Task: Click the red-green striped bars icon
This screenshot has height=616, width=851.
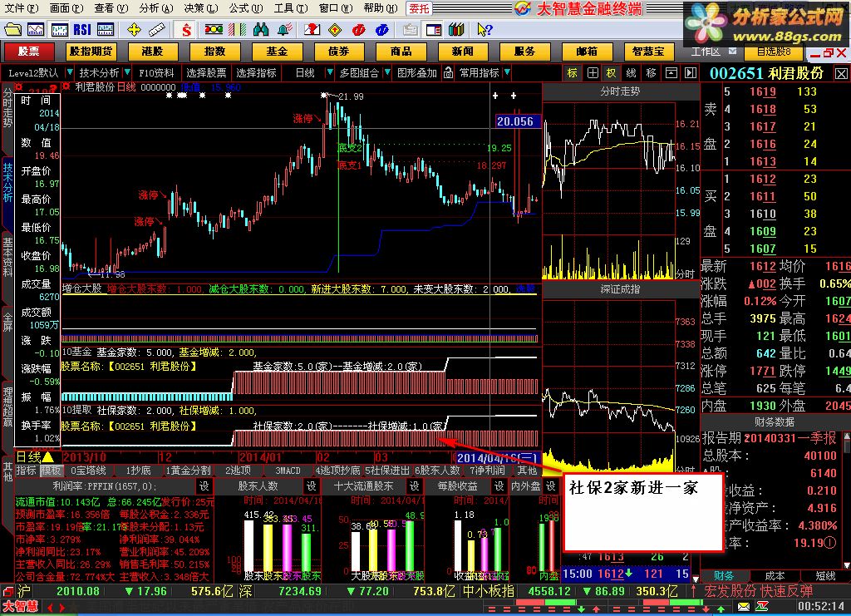Action: tap(237, 29)
